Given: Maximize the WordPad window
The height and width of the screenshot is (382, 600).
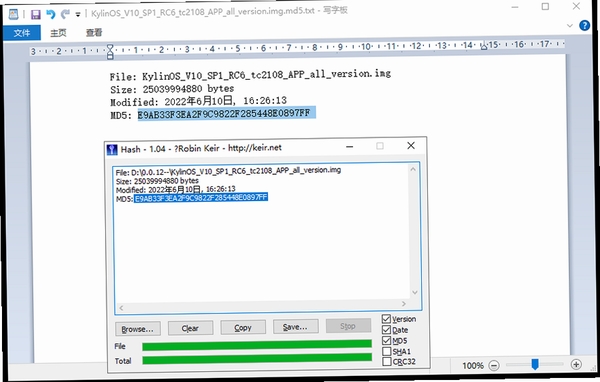Looking at the screenshot, I should coord(545,7).
